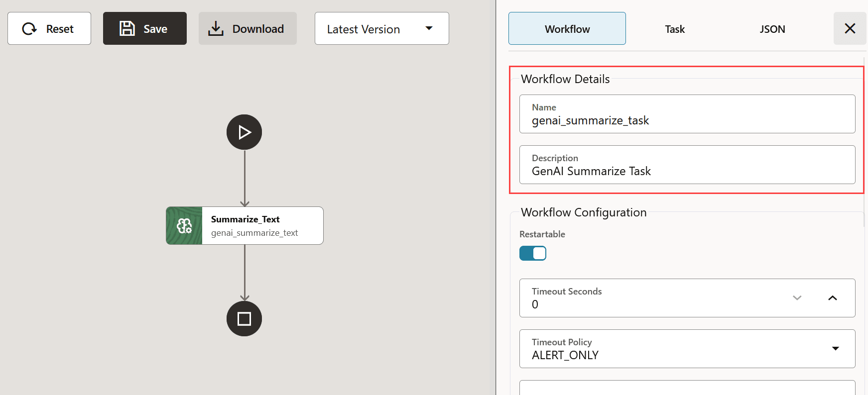868x395 pixels.
Task: Select the workflow start node
Action: coord(244,132)
